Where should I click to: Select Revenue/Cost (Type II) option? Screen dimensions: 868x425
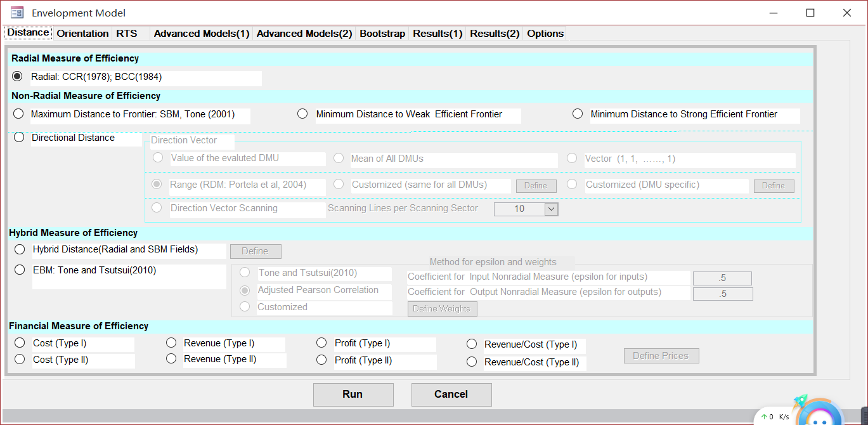coord(472,362)
